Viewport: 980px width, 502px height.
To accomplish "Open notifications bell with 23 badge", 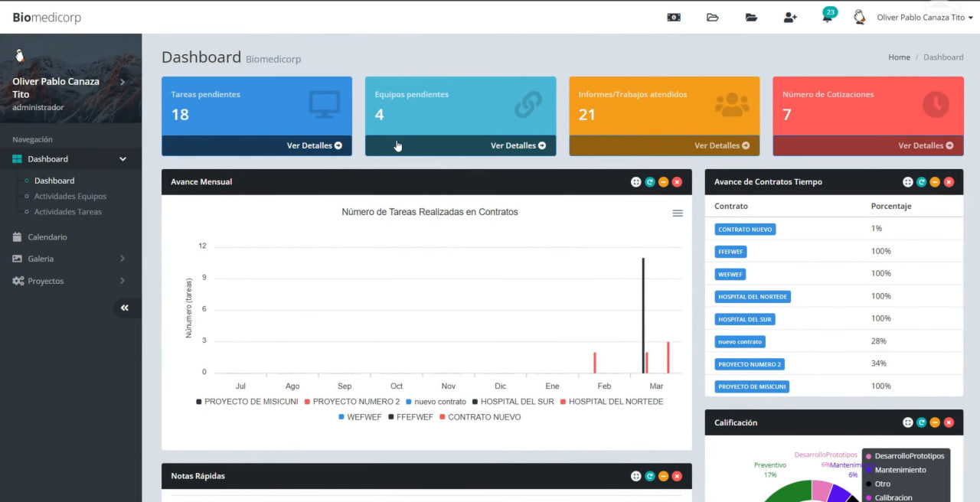I will pos(828,17).
